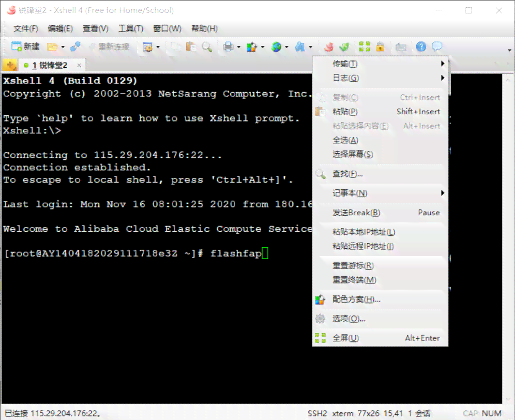Choose 选择屏幕(S) from the context menu
515x420 pixels.
tap(380, 154)
